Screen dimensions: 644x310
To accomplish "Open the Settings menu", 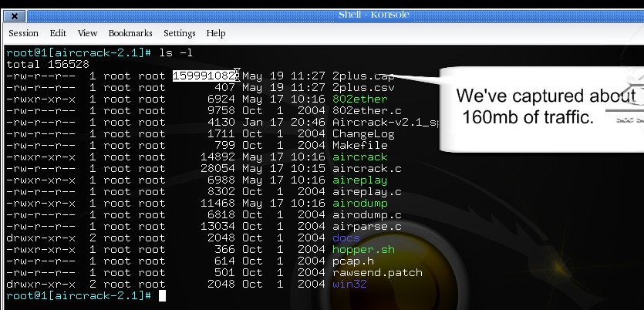I will click(x=180, y=33).
